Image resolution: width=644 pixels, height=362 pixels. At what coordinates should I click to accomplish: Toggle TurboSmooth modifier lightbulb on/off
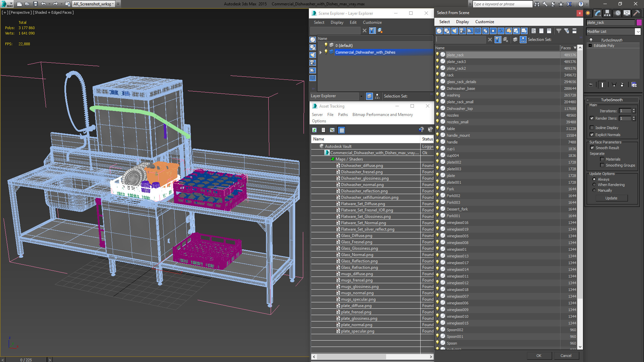(x=591, y=40)
